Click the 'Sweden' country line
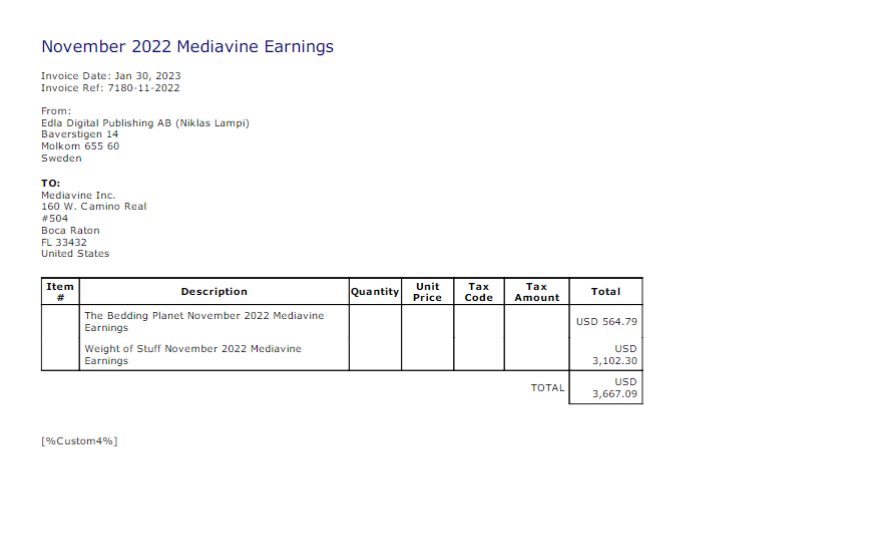This screenshot has width=882, height=546. pyautogui.click(x=61, y=158)
